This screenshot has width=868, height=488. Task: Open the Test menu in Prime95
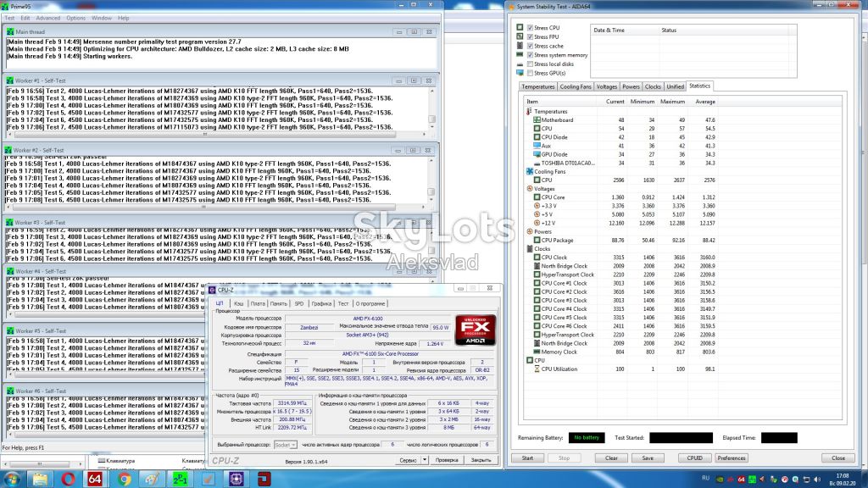10,19
